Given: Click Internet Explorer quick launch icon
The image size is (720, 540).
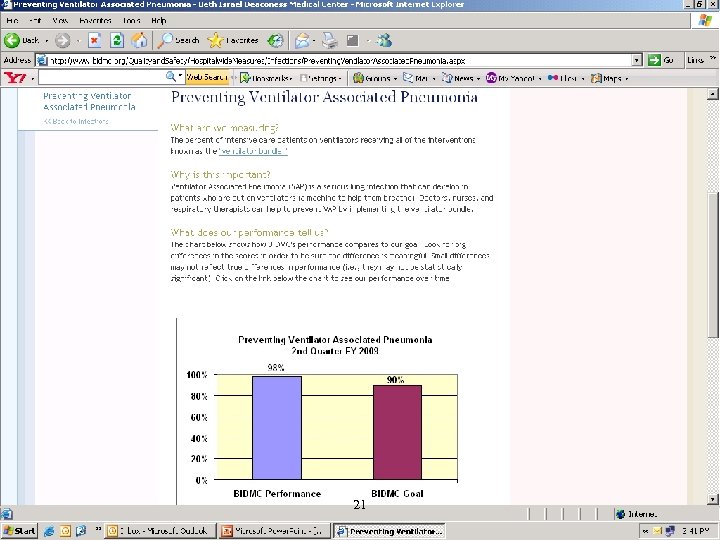Looking at the screenshot, I should tap(49, 531).
